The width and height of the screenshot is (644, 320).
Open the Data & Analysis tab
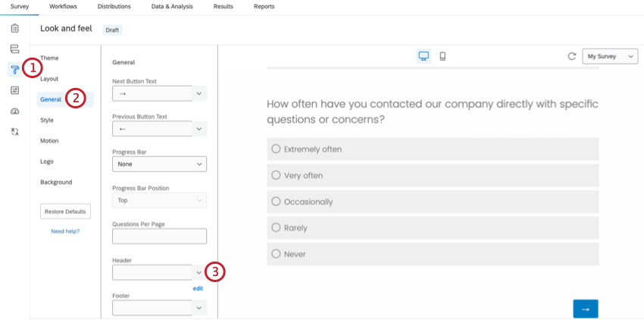pos(170,6)
